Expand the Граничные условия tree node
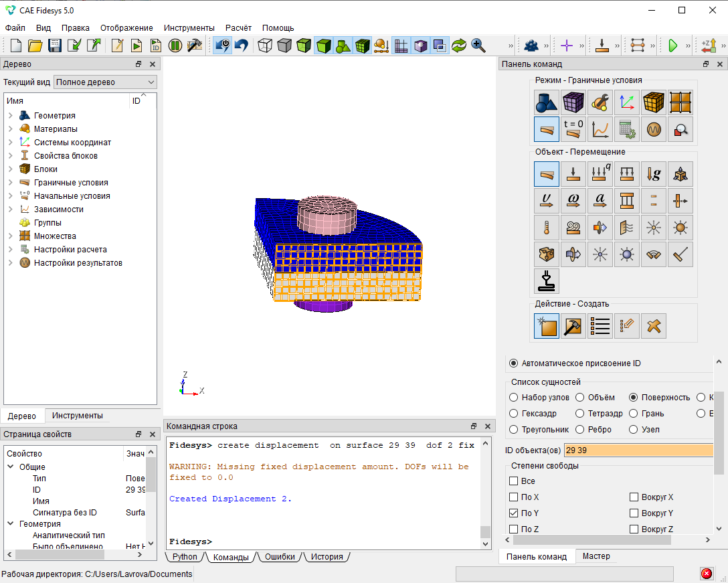The image size is (728, 583). (x=11, y=183)
